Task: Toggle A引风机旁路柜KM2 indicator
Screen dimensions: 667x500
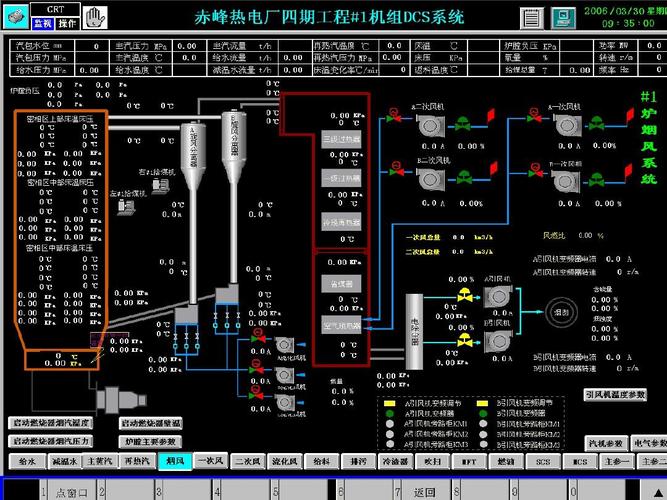Action: click(390, 434)
